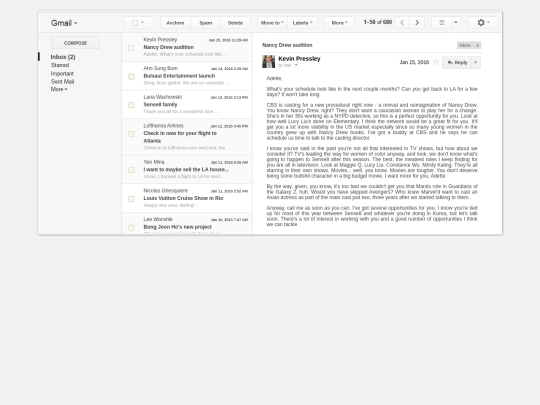Open the Bulsaui Entertainment launch email
The image size is (540, 405).
[x=187, y=76]
